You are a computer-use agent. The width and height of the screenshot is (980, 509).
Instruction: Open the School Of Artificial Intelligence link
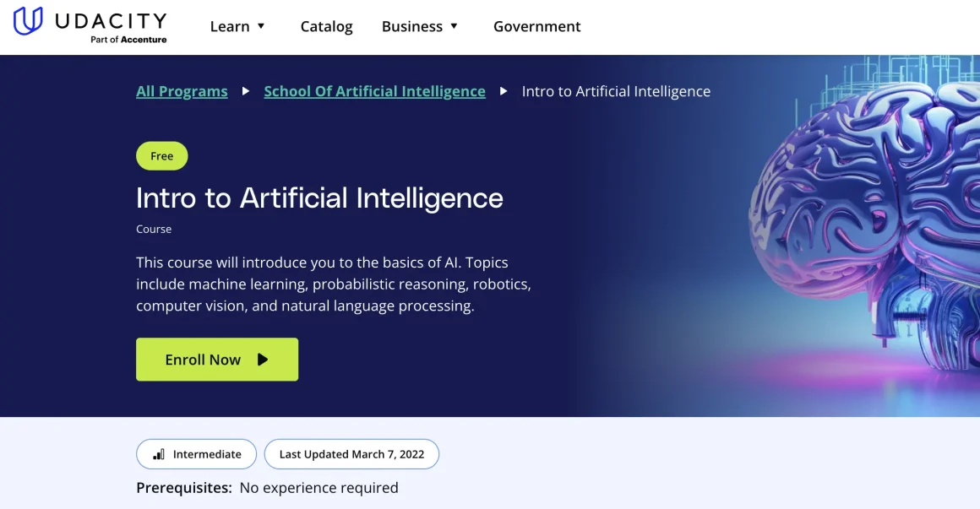coord(374,91)
